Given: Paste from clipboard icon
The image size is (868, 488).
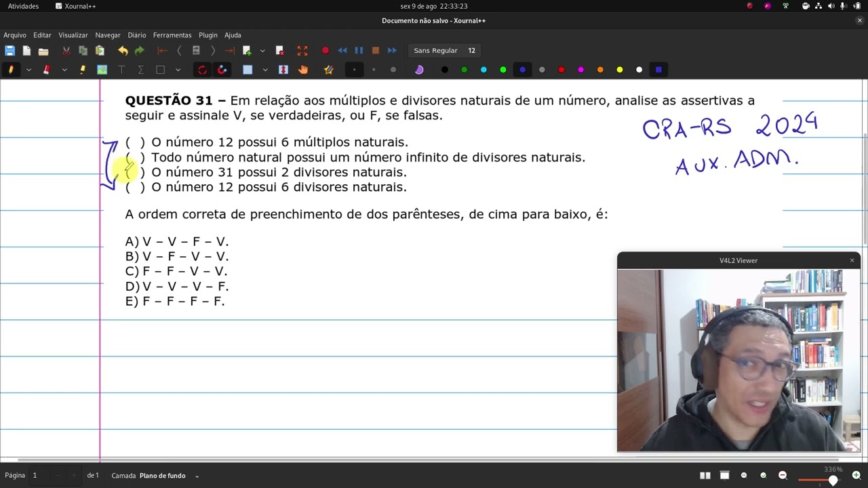Looking at the screenshot, I should 100,51.
